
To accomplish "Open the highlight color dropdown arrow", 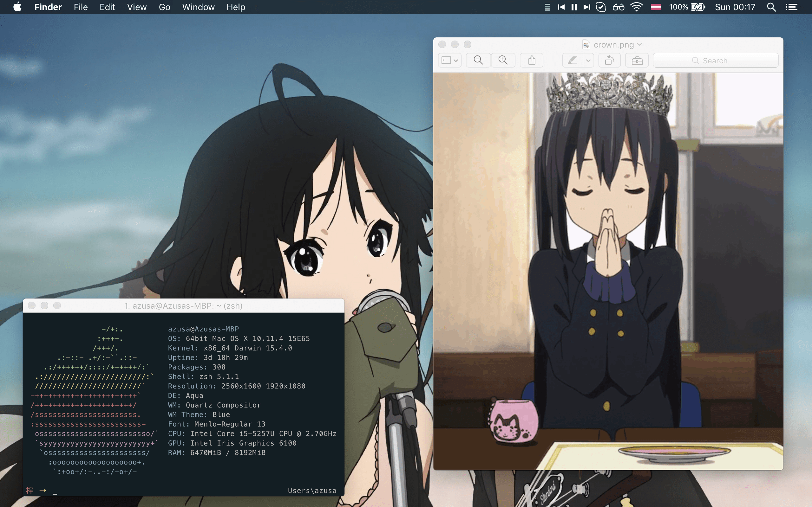I will [x=588, y=61].
